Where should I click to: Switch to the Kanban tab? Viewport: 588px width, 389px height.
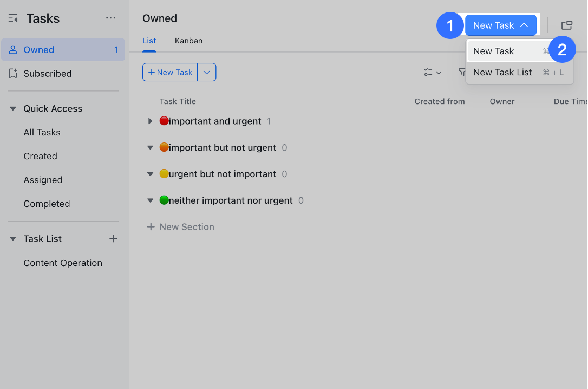tap(188, 41)
